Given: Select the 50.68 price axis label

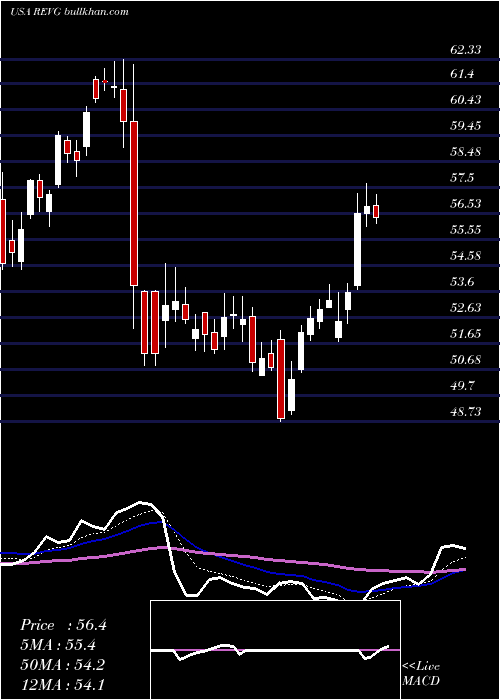Looking at the screenshot, I should [466, 359].
